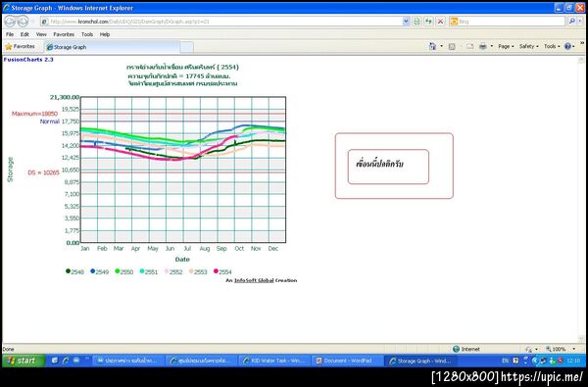Click the Normal storage level label

(x=50, y=121)
